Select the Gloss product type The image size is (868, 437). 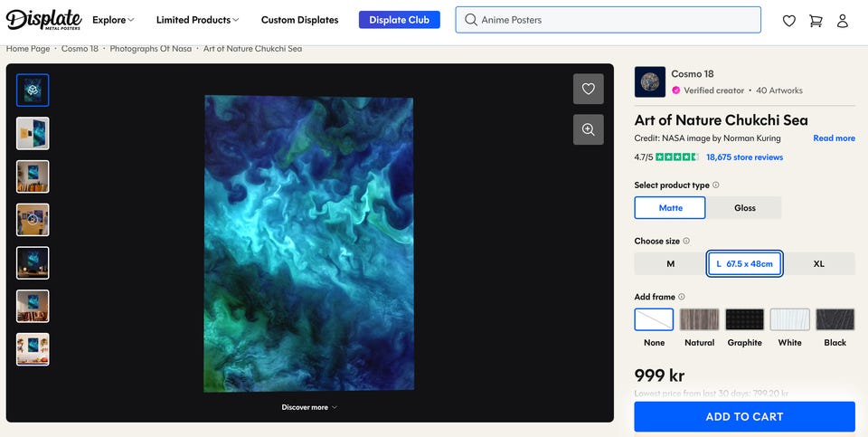744,208
